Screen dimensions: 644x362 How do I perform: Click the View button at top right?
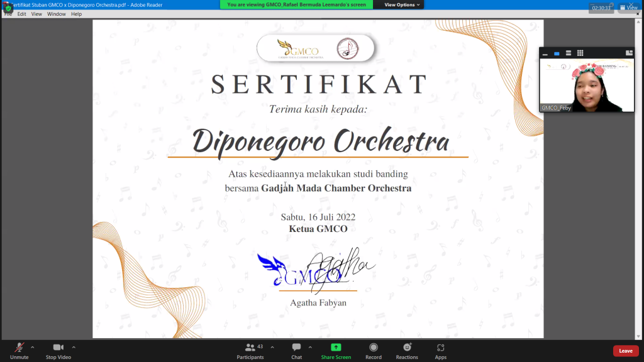click(628, 8)
